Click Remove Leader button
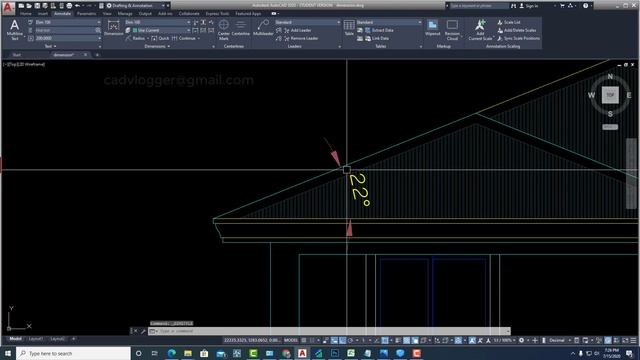Screen dimensions: 640x360 301,38
